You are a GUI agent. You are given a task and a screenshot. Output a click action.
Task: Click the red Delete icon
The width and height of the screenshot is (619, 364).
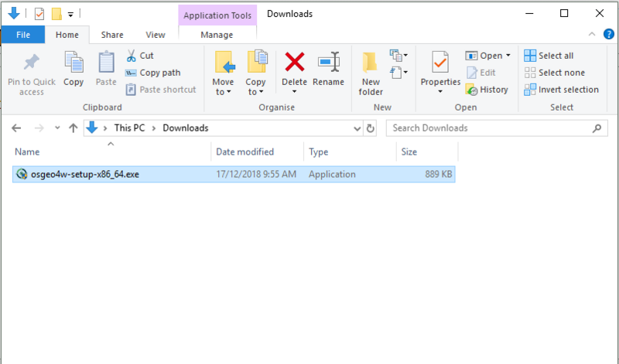pos(294,63)
